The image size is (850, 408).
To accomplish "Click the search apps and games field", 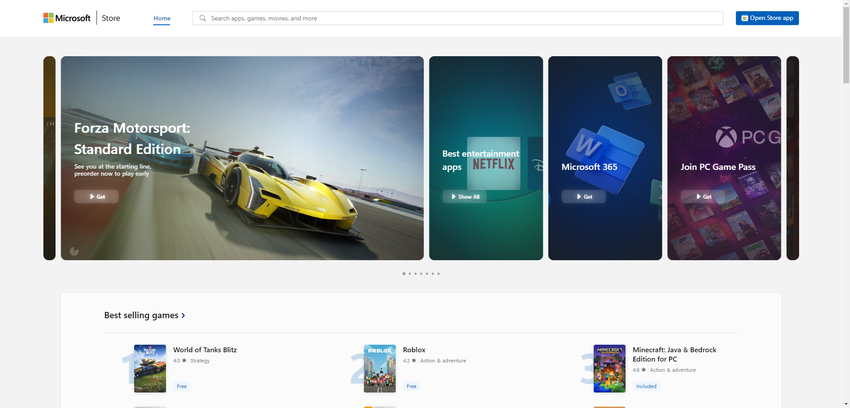I will pos(460,18).
